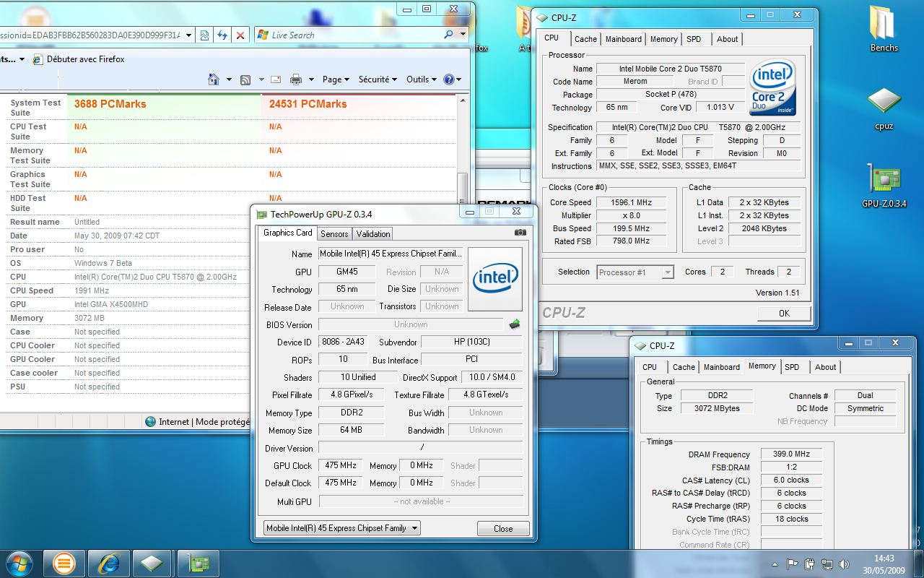Click the printer icon in IE toolbar

click(296, 79)
